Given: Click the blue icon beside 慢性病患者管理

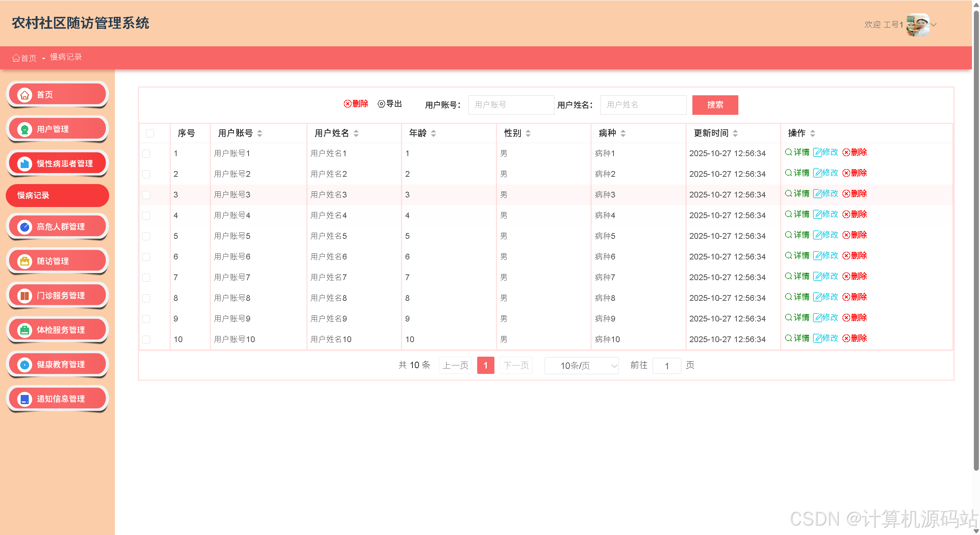Looking at the screenshot, I should [x=25, y=164].
